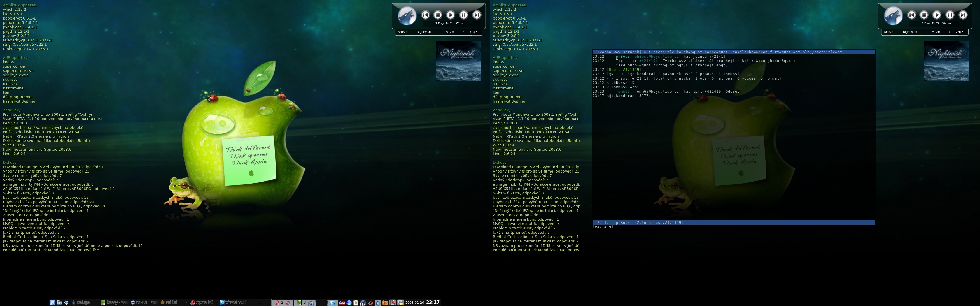Click the pause button on the right-monitor player

pos(950,15)
